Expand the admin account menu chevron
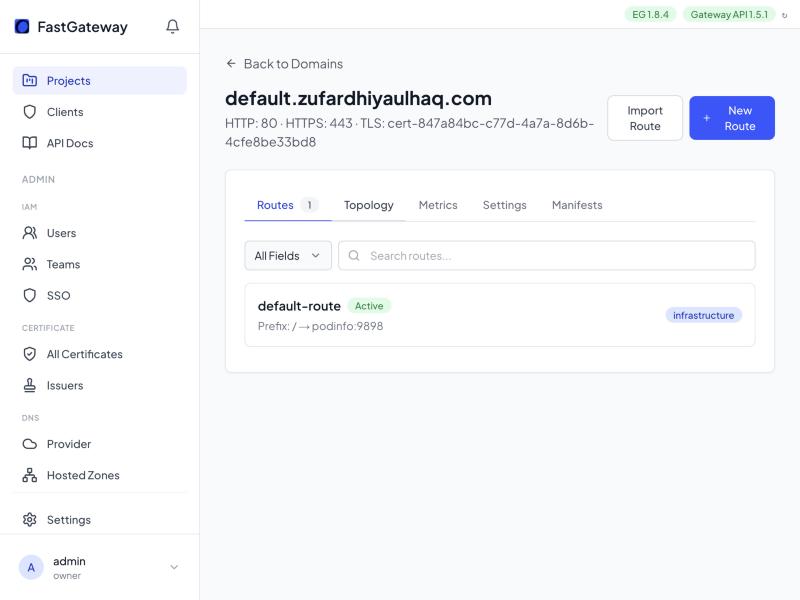Viewport: 800px width, 600px height. [174, 567]
